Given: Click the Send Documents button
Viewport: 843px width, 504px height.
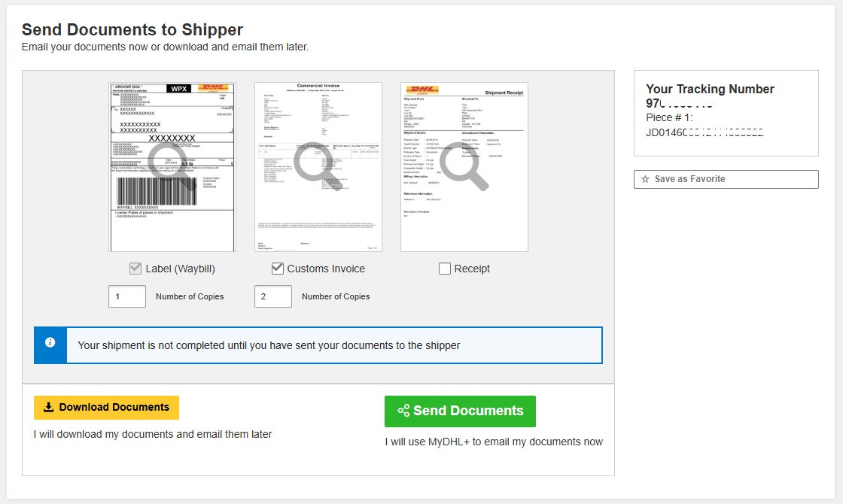Looking at the screenshot, I should pos(460,411).
